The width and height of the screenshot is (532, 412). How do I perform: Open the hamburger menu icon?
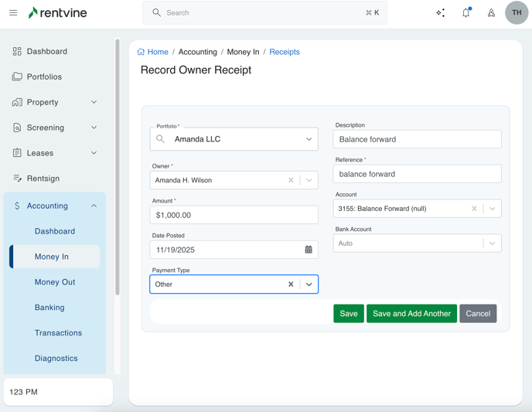(13, 13)
